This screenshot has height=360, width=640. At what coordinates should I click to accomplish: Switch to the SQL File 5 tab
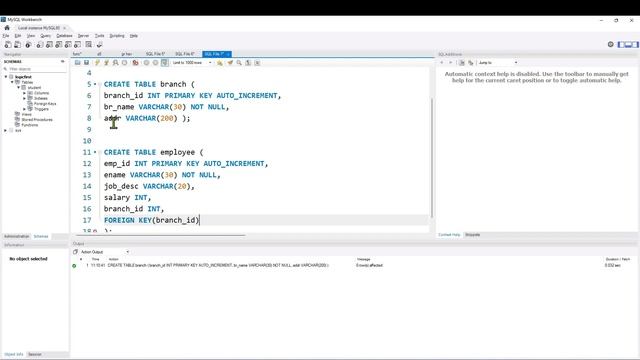(x=156, y=54)
